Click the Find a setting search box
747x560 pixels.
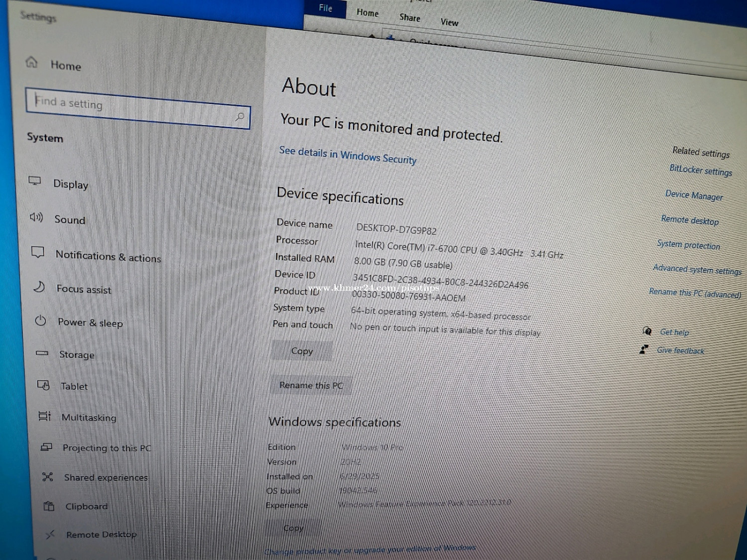click(x=138, y=109)
